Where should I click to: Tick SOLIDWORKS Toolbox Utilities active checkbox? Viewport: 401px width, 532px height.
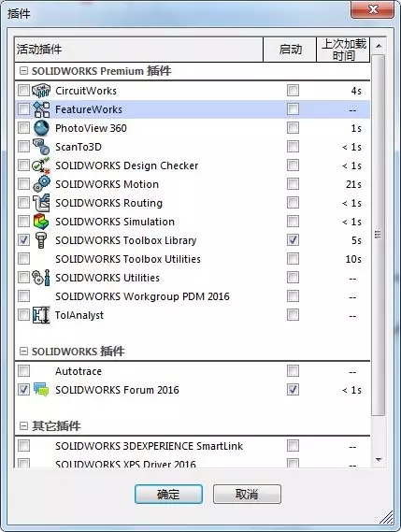point(23,259)
